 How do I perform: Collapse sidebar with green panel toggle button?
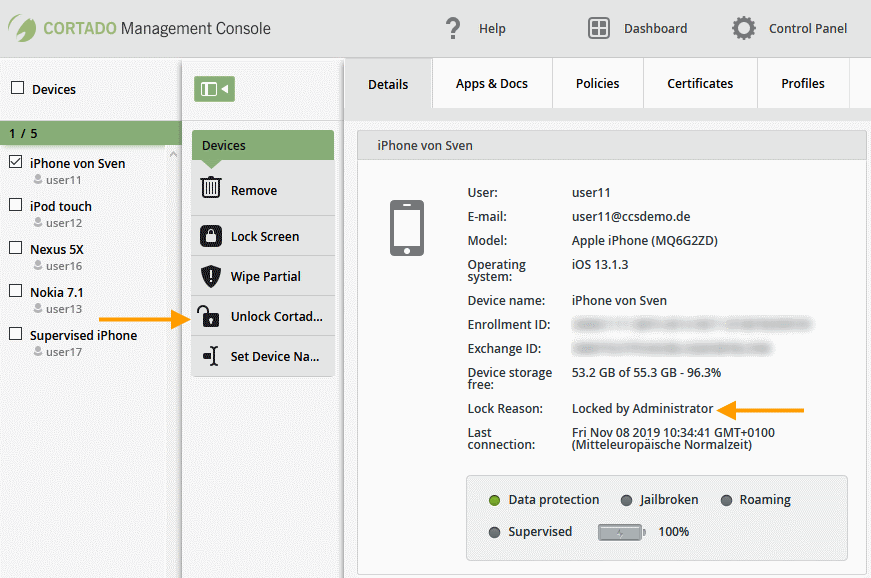coord(214,89)
